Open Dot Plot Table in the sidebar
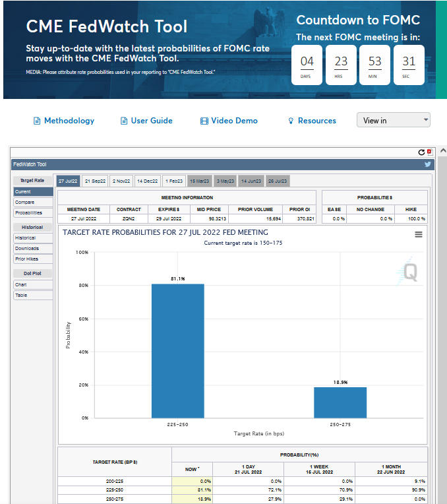The width and height of the screenshot is (447, 504). pos(33,296)
